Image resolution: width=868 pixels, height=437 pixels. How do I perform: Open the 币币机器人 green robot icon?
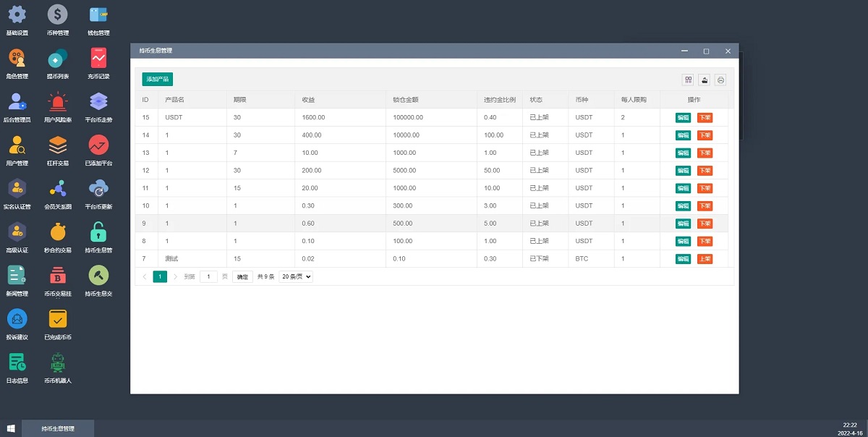[x=57, y=362]
